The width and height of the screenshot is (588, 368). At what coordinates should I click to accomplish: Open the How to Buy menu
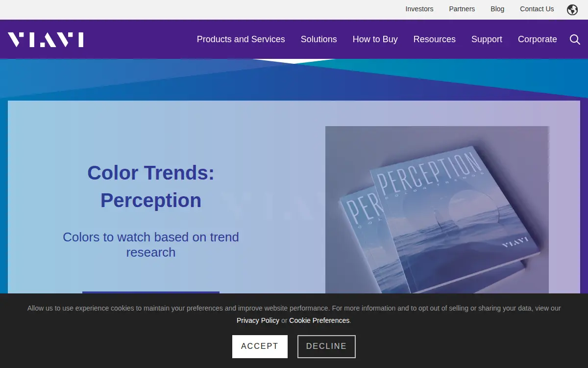pyautogui.click(x=375, y=39)
